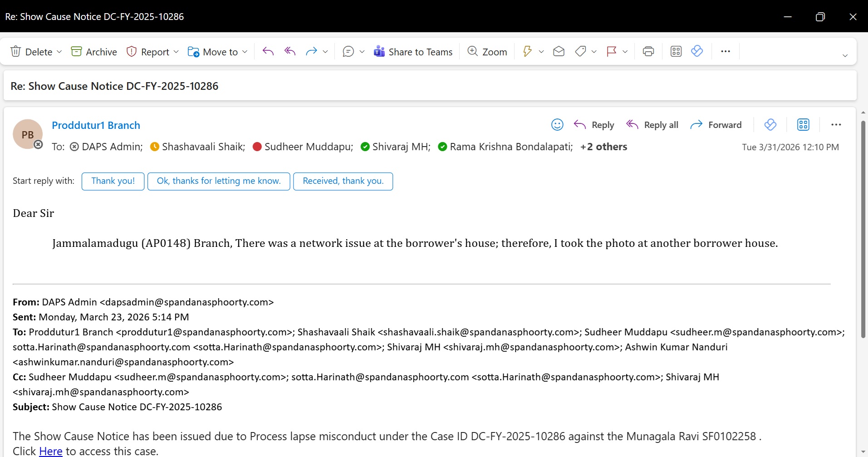Screen dimensions: 868x457
Task: Open the message more actions ellipsis
Action: pos(836,125)
